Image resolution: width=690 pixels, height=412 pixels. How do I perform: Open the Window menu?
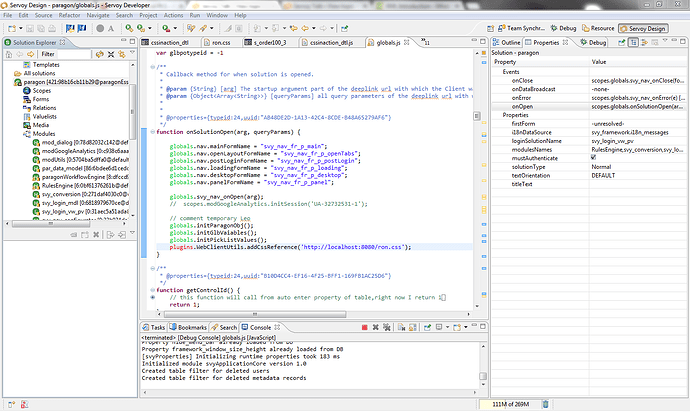point(217,15)
